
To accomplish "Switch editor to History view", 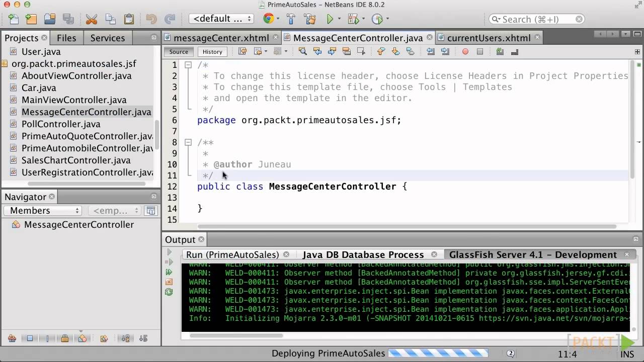I will [212, 52].
